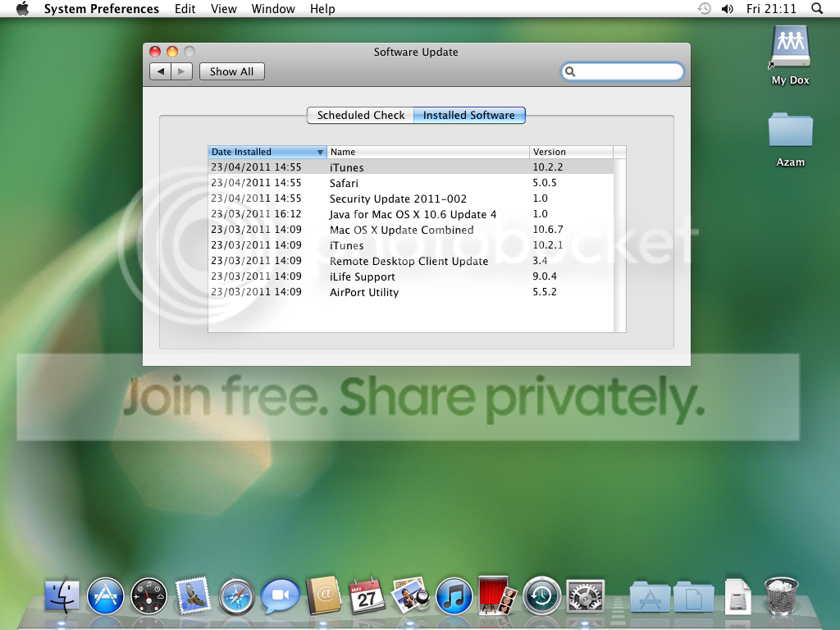Sort by the Date Installed column header

[x=267, y=152]
